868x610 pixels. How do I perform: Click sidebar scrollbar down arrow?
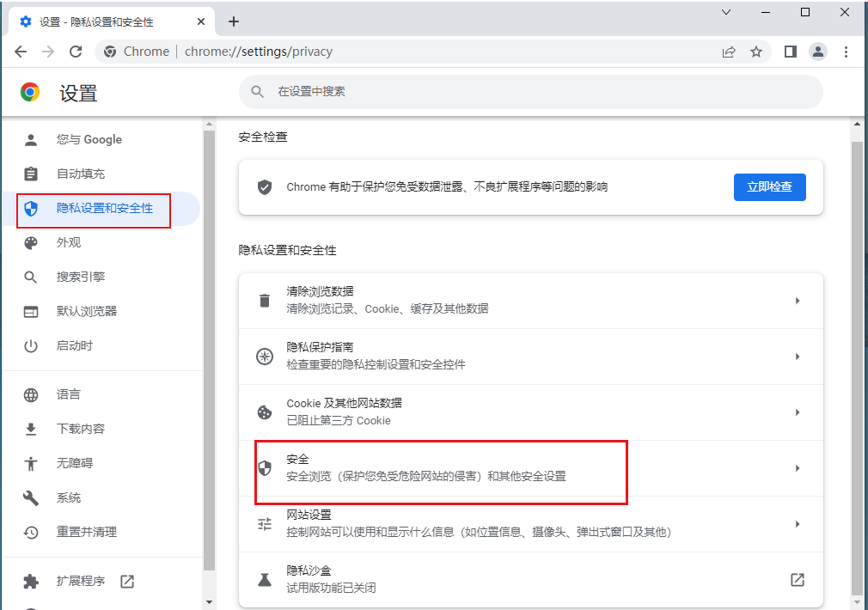point(209,601)
